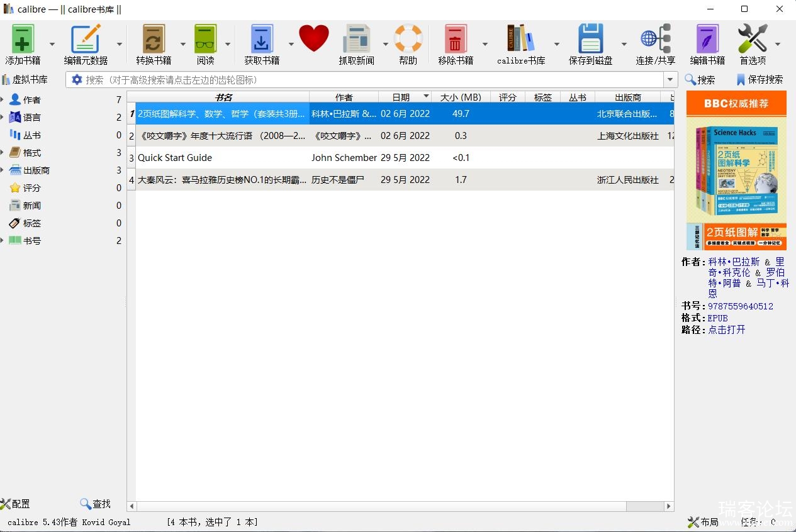Click the 移除书籍 trash icon
Image resolution: width=796 pixels, height=532 pixels.
[x=456, y=39]
